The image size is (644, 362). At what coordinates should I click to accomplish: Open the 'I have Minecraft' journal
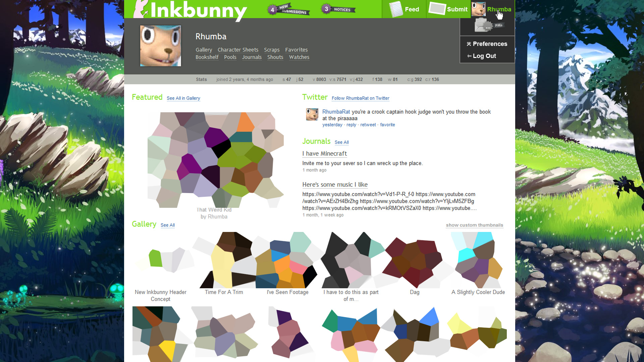click(x=324, y=154)
